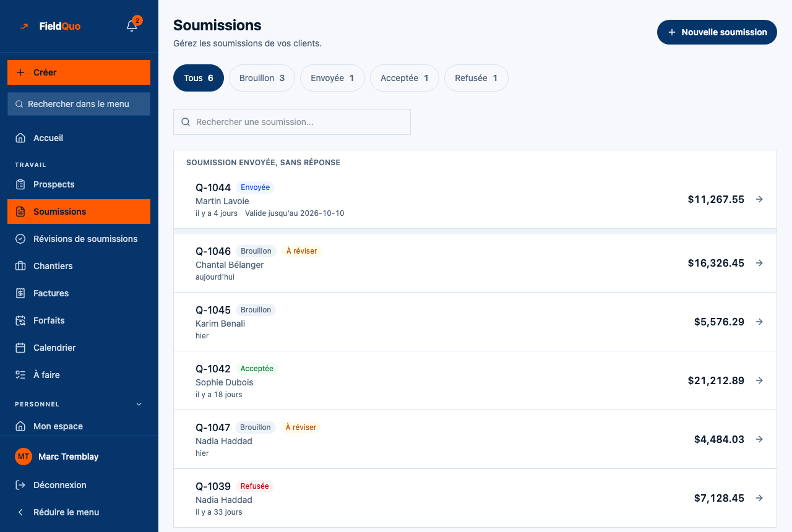Screen dimensions: 792x532
Task: Click the Révisions de soumissions check icon
Action: [20, 239]
